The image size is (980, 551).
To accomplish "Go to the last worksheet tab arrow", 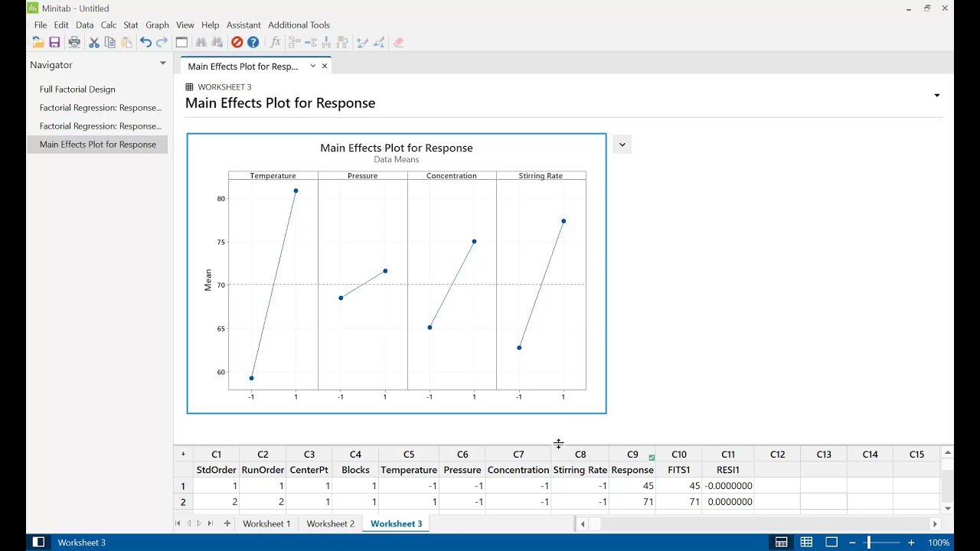I will coord(211,523).
